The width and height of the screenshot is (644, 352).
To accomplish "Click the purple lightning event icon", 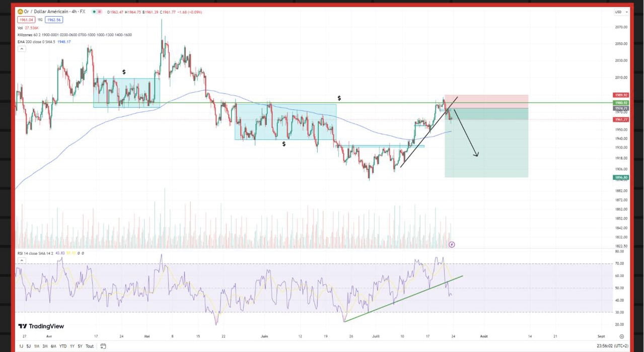I will (452, 244).
